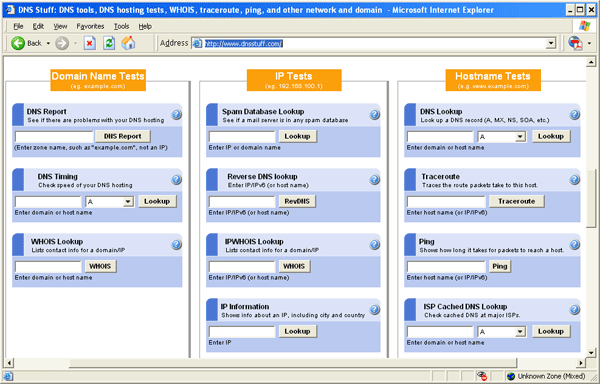The height and width of the screenshot is (384, 600).
Task: Click Lookup button under DNS Lookup
Action: pos(551,136)
